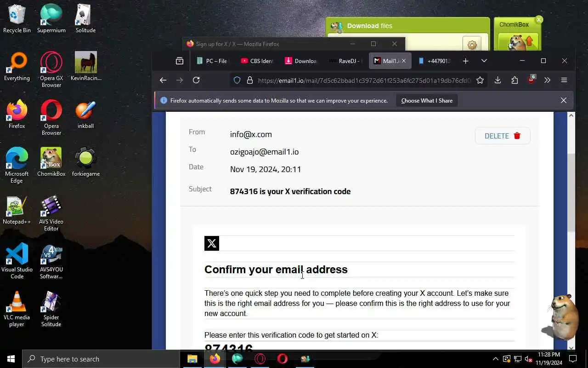This screenshot has height=368, width=588.
Task: Select the Everything search desktop icon
Action: [x=17, y=67]
